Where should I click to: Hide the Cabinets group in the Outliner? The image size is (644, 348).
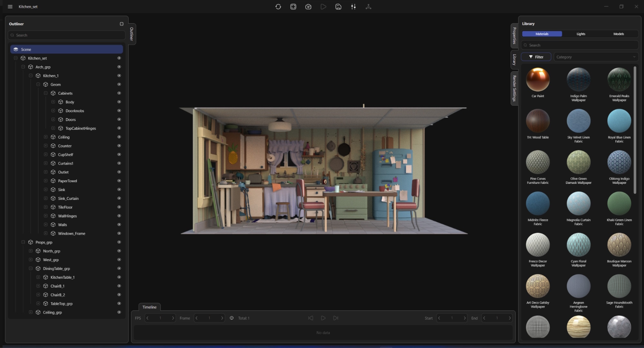click(x=119, y=93)
